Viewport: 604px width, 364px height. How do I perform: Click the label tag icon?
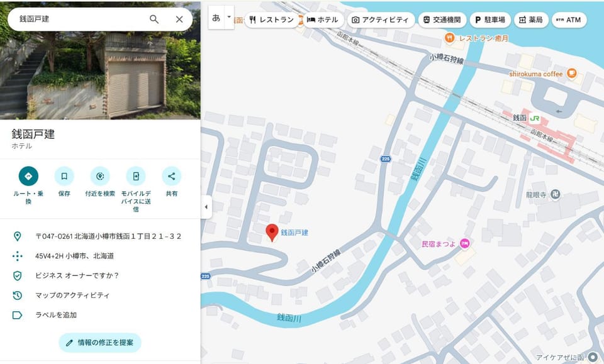[18, 315]
